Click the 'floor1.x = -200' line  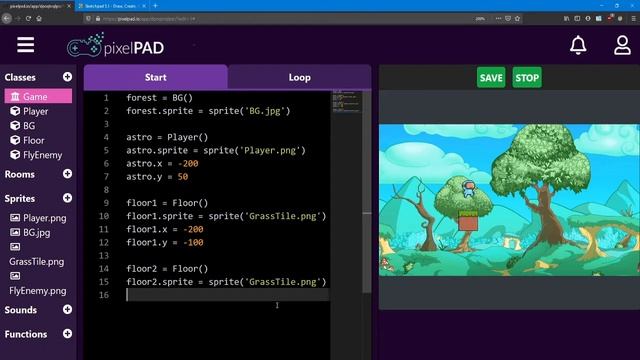pyautogui.click(x=164, y=229)
